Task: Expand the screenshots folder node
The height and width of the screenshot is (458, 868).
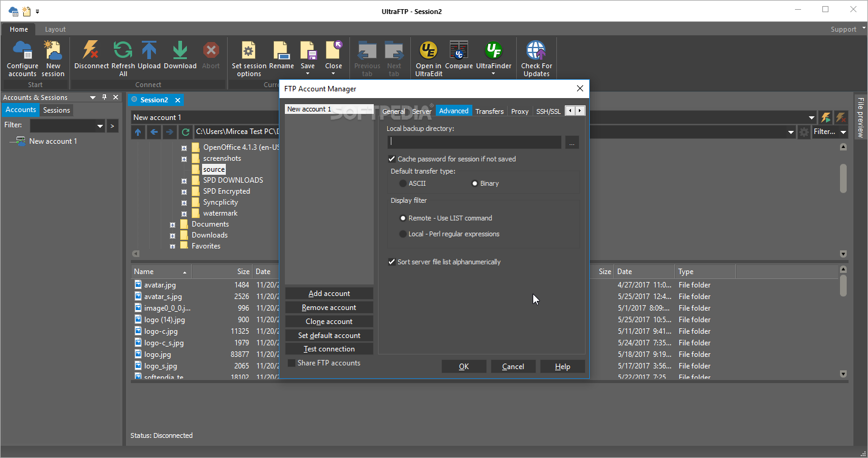Action: (184, 158)
